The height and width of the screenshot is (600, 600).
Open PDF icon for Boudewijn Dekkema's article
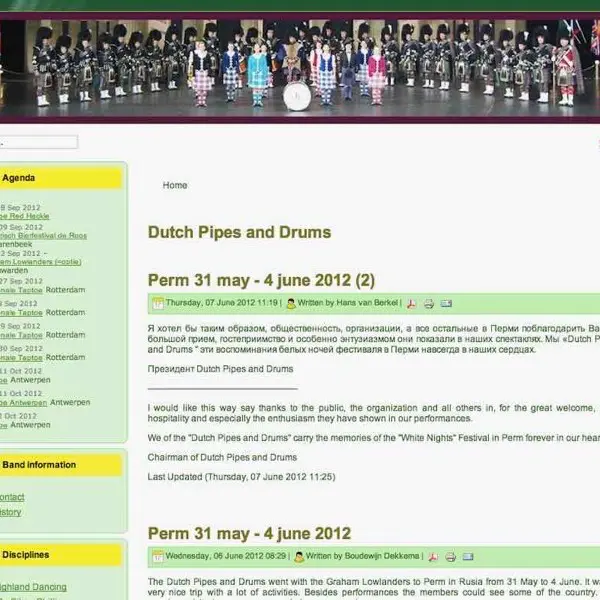coord(433,556)
